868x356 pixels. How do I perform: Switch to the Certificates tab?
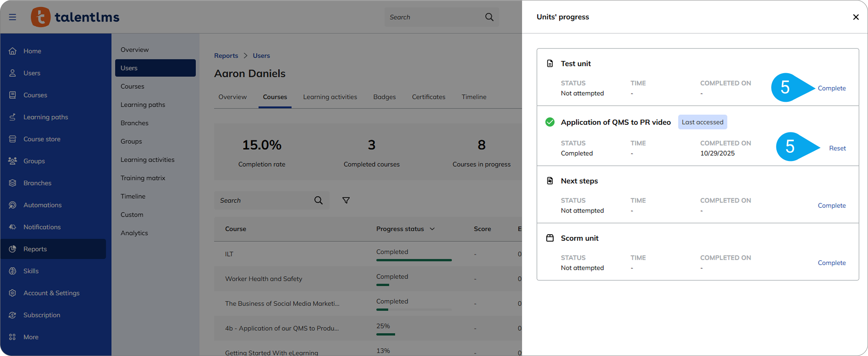pos(428,97)
